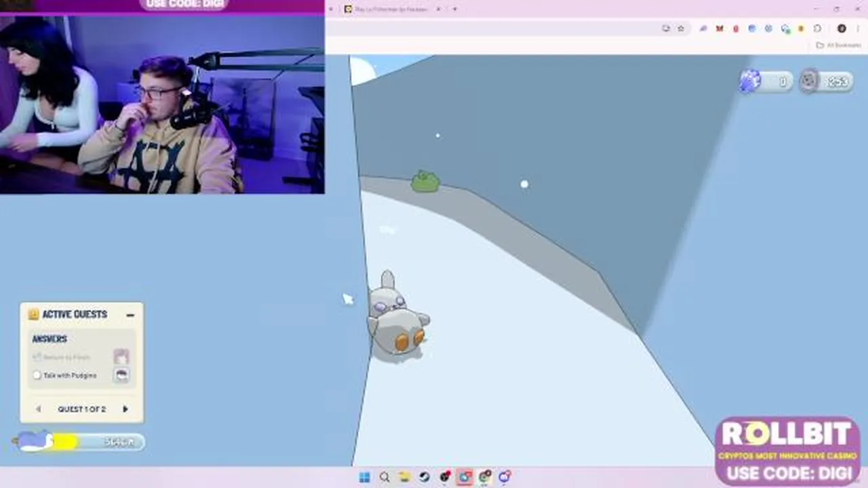This screenshot has height=488, width=868.
Task: Click the gem currency counter icon
Action: pyautogui.click(x=749, y=81)
